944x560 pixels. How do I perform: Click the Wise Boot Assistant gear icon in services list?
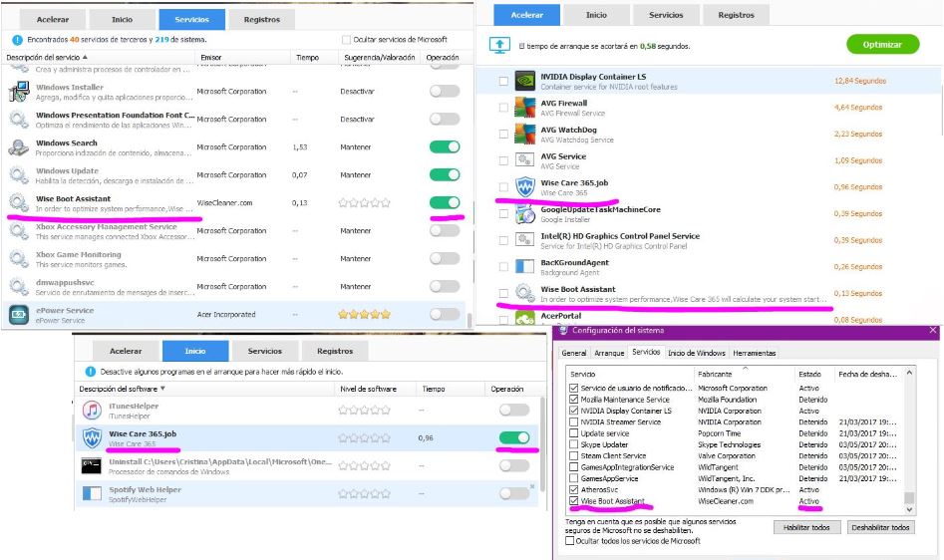coord(19,203)
